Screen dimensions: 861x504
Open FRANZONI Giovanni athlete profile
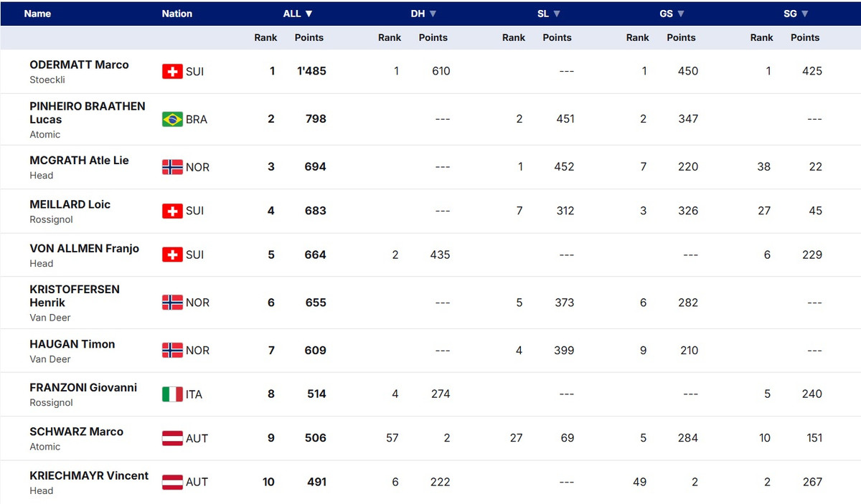(83, 387)
